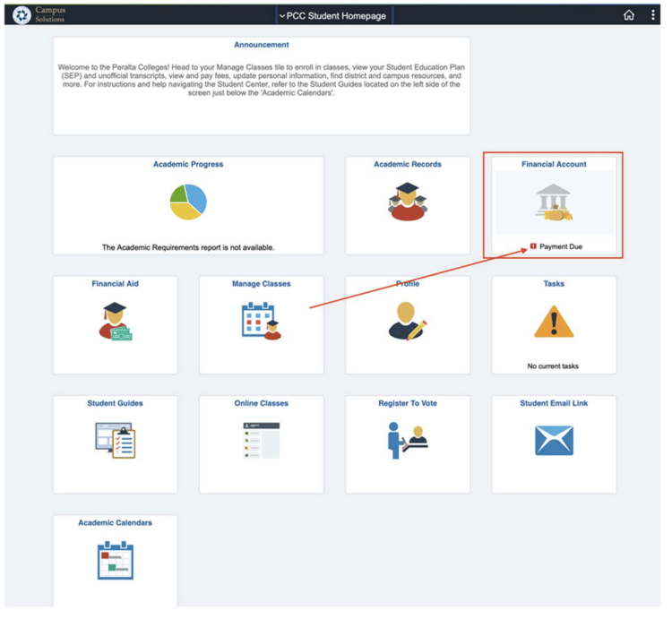
Task: Click the Home icon in top bar
Action: pyautogui.click(x=629, y=15)
